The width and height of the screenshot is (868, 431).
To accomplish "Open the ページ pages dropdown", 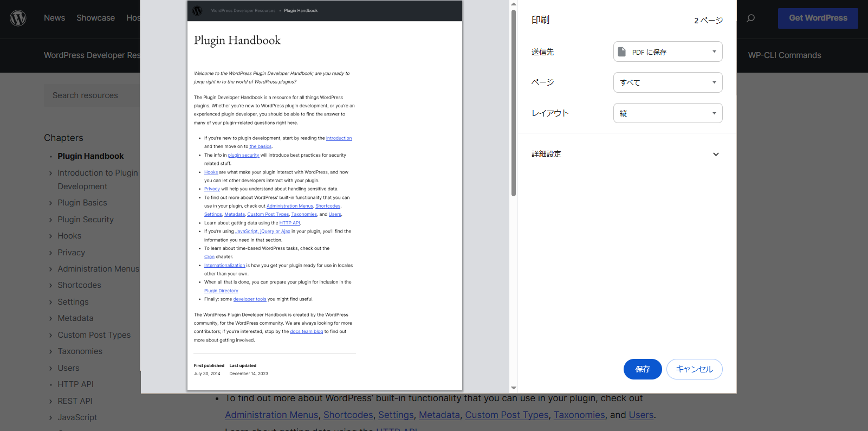I will pyautogui.click(x=668, y=82).
